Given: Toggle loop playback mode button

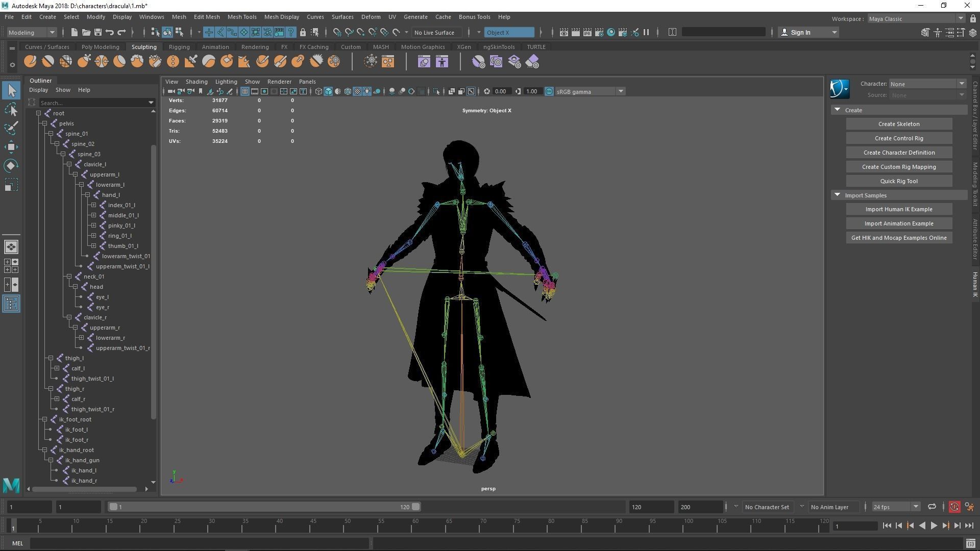Looking at the screenshot, I should pos(932,507).
